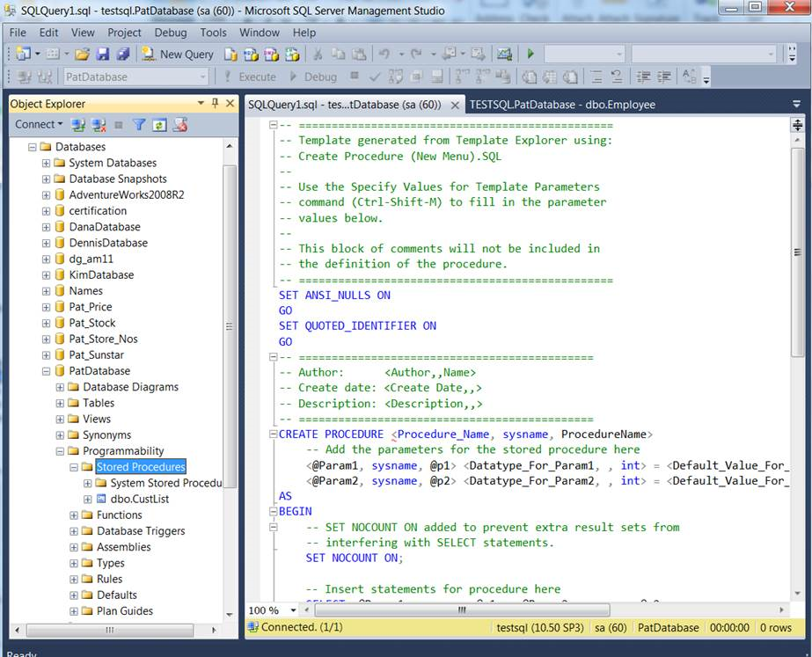The height and width of the screenshot is (657, 812).
Task: Click the Debug button in SQL toolbar
Action: point(313,77)
